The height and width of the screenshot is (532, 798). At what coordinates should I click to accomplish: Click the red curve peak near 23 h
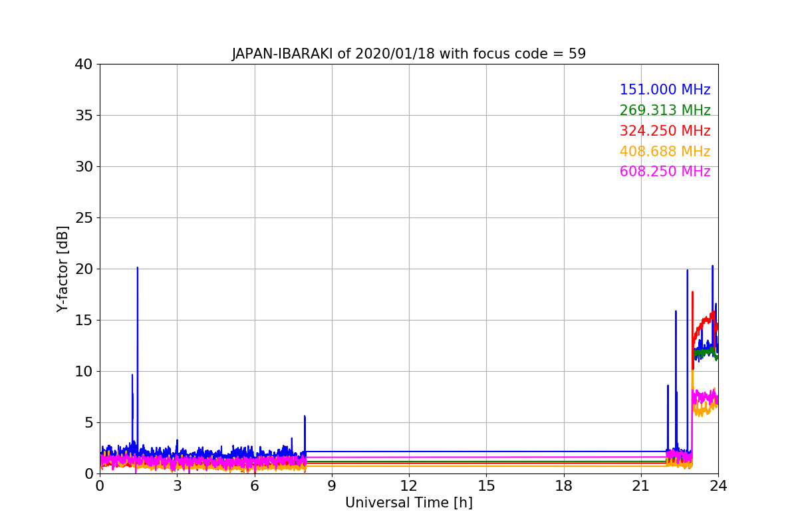(692, 293)
